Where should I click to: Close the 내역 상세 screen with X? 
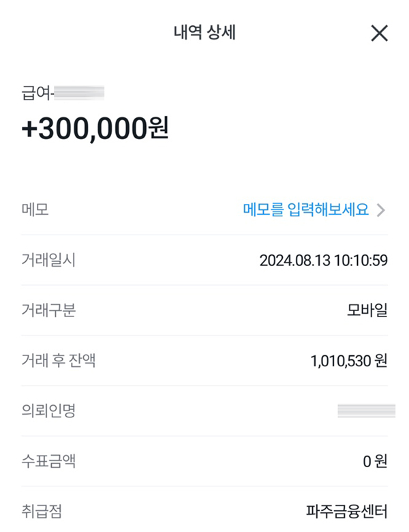point(379,33)
